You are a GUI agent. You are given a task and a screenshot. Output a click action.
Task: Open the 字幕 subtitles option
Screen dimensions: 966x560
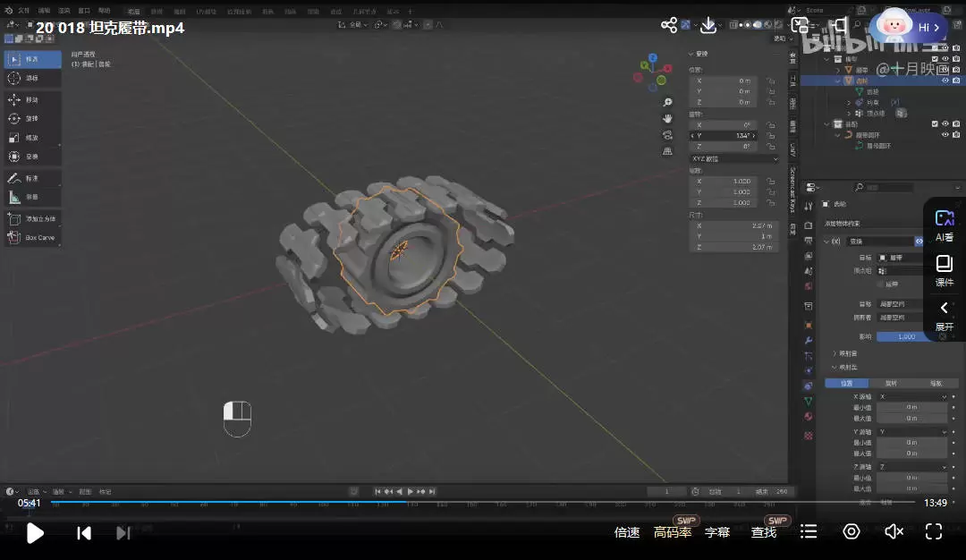point(717,532)
